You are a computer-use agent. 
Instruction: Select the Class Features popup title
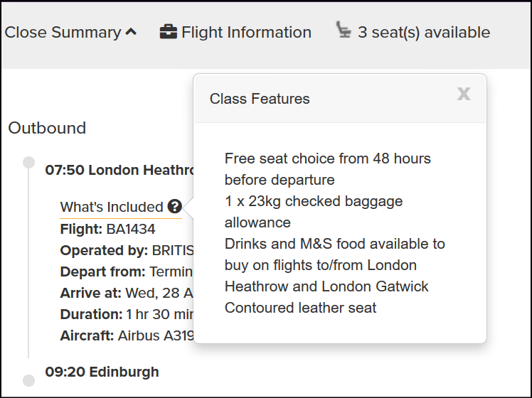tap(260, 99)
